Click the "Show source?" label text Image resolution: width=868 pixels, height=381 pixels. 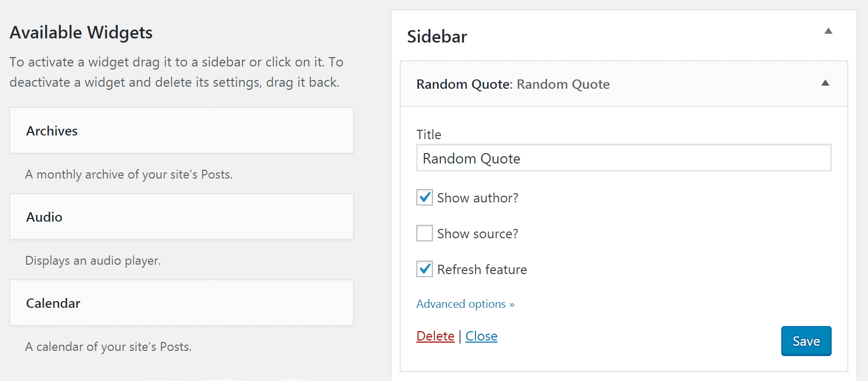pyautogui.click(x=478, y=234)
